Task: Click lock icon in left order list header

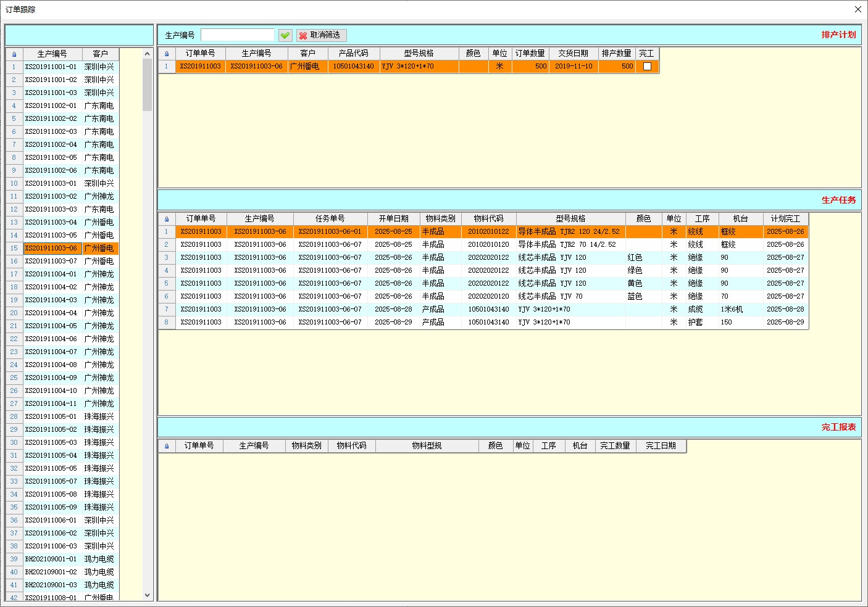Action: pos(14,54)
